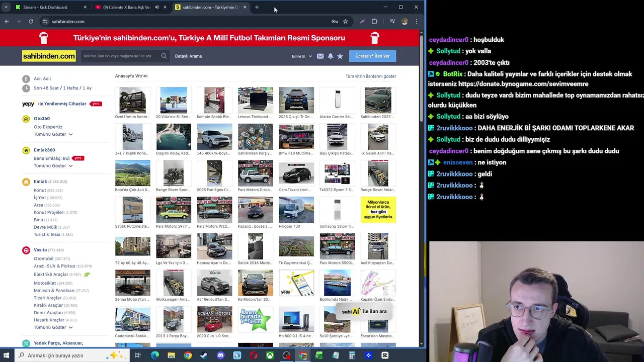Click the Chrome profile avatar
Image resolution: width=644 pixels, height=362 pixels.
point(405,22)
